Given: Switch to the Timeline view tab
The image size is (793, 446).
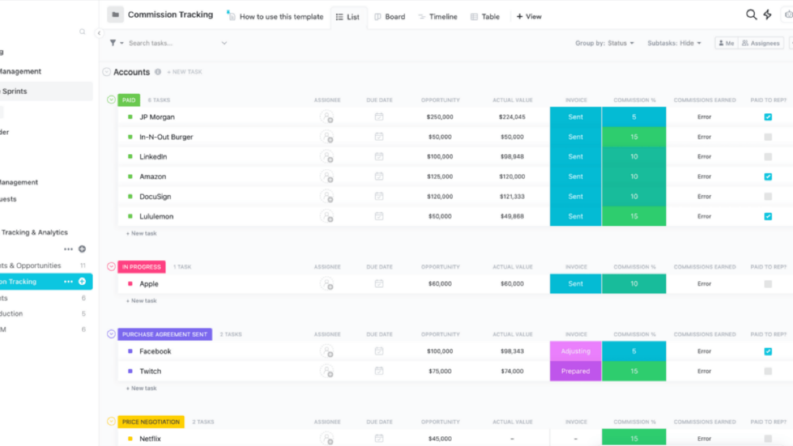Looking at the screenshot, I should pos(438,17).
